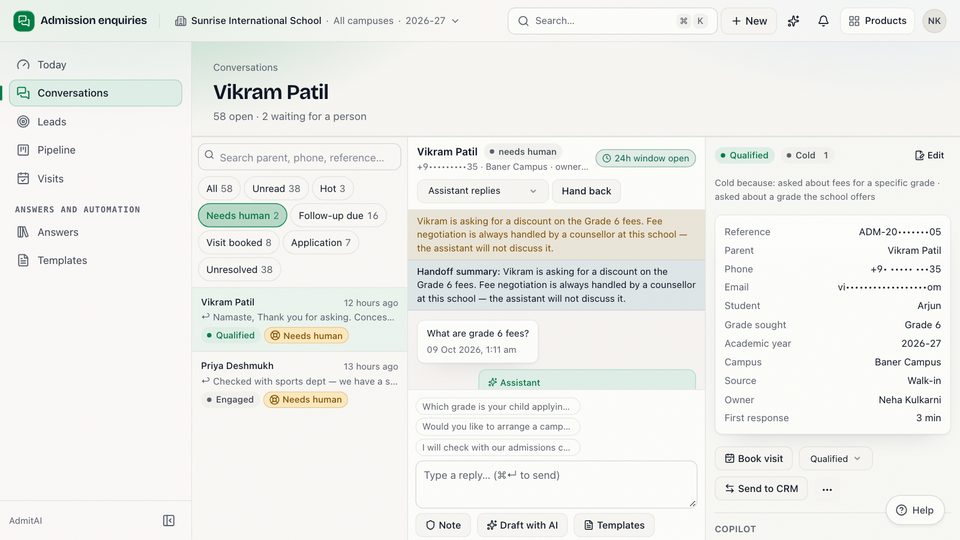Click Engaged tag on Priya row

(230, 400)
